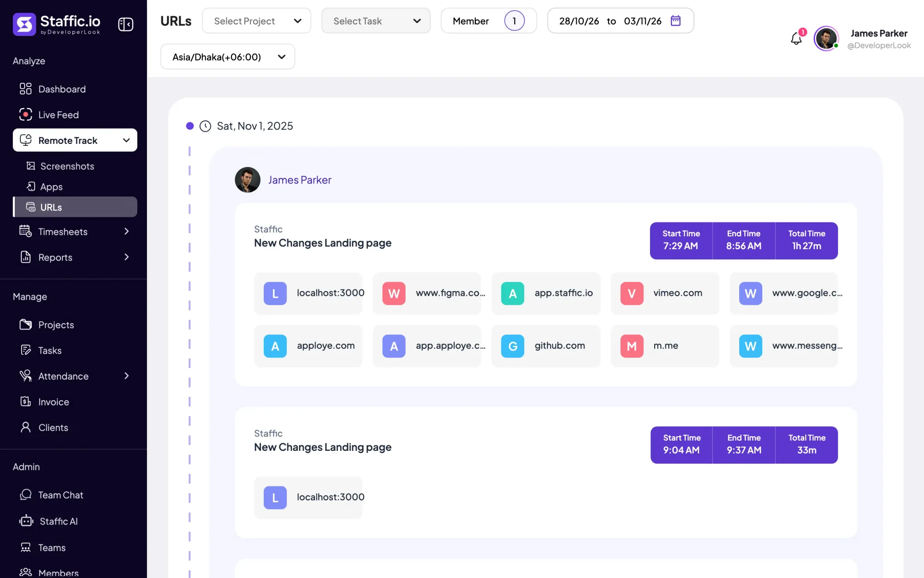Open the 28/10/26 to 03/11/26 date range
This screenshot has height=578, width=924.
coord(620,21)
